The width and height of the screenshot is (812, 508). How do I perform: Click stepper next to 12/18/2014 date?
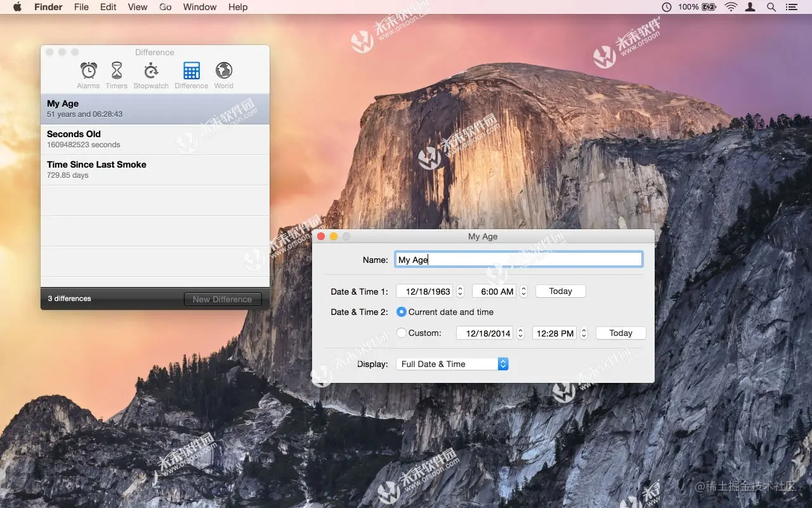(x=520, y=333)
